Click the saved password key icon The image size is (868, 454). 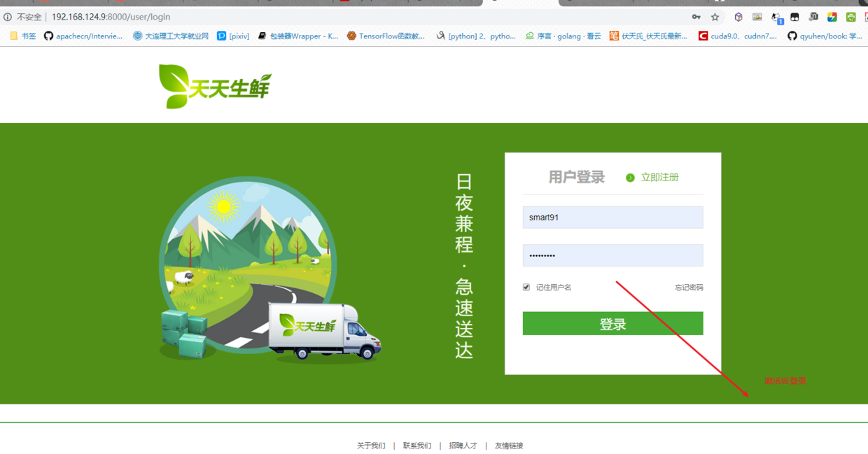pos(696,17)
